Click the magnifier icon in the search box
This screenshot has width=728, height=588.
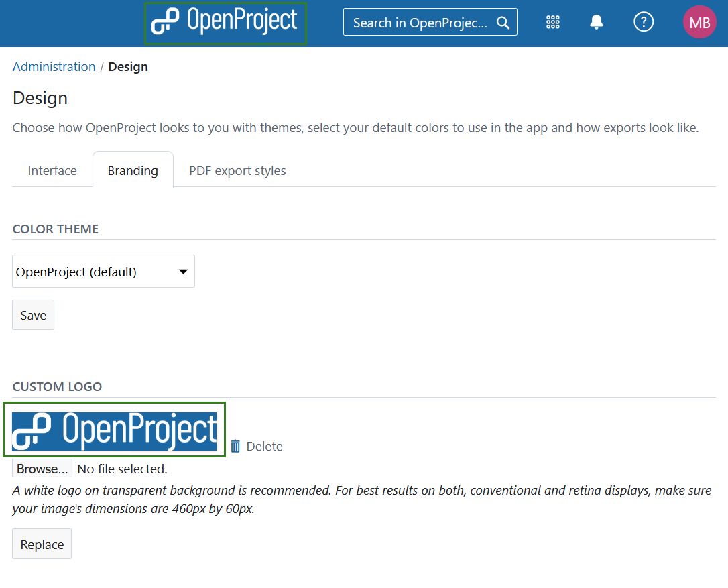tap(503, 23)
